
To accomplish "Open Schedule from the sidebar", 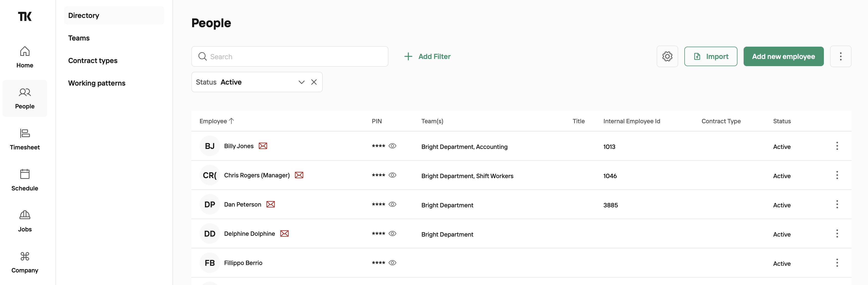I will pyautogui.click(x=25, y=180).
